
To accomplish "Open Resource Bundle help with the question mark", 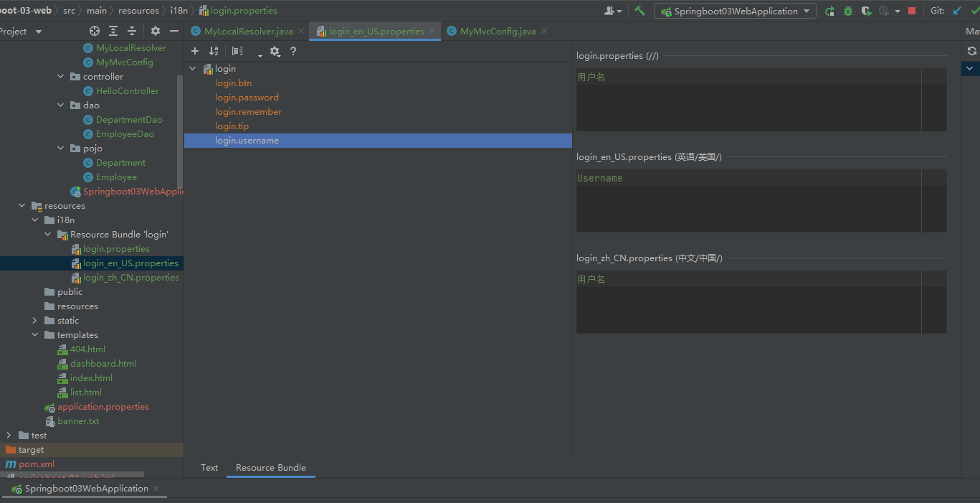I will click(x=292, y=51).
